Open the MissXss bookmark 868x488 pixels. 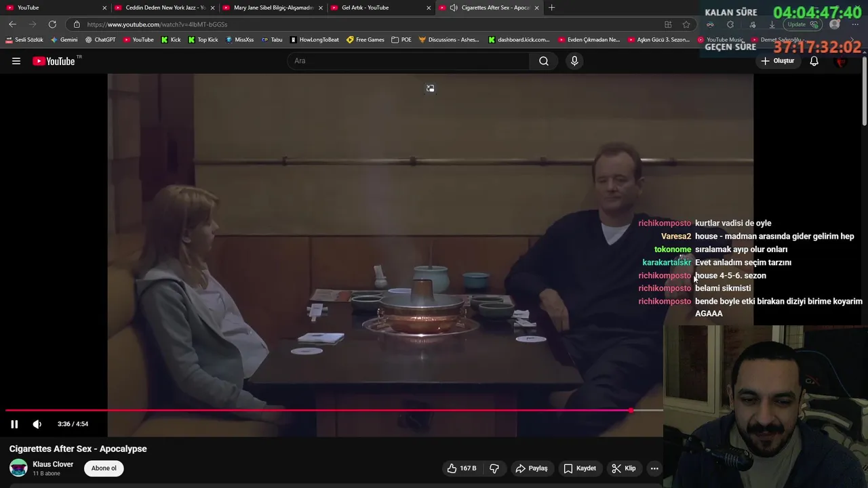[239, 40]
